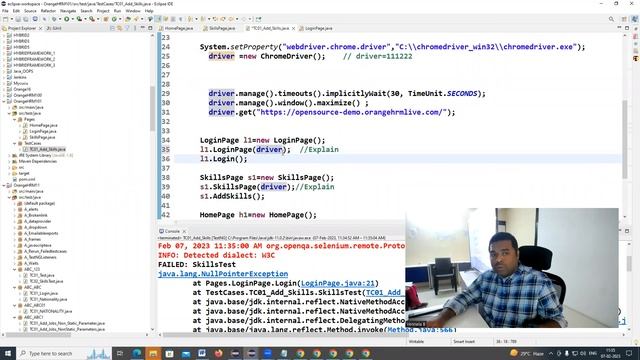Collapse all in Project Explorer
This screenshot has height=360, width=640.
(112, 28)
